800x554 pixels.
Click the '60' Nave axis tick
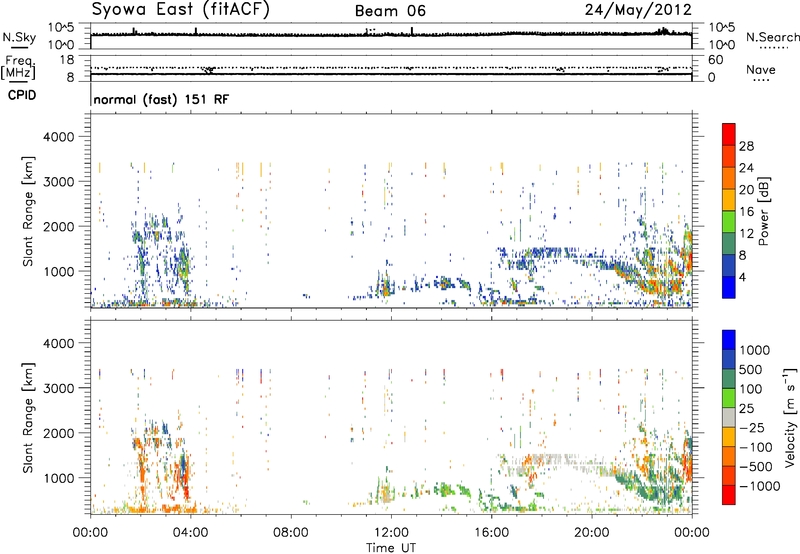tap(715, 60)
